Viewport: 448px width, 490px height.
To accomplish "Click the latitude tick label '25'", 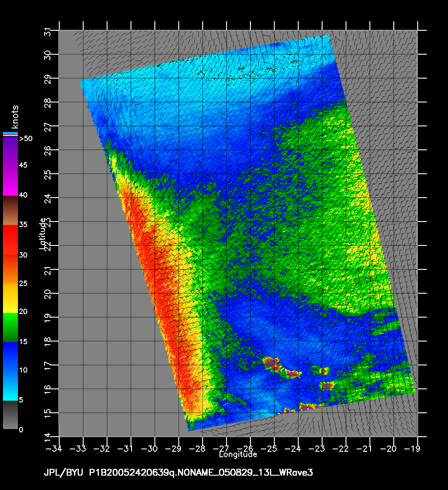I will [47, 175].
